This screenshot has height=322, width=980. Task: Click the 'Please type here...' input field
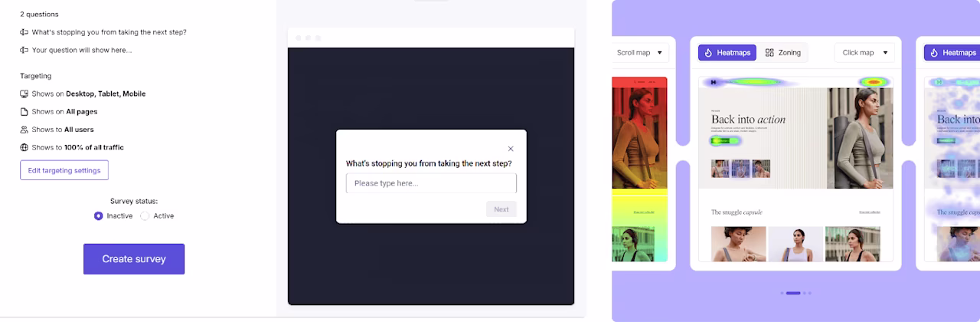click(431, 183)
